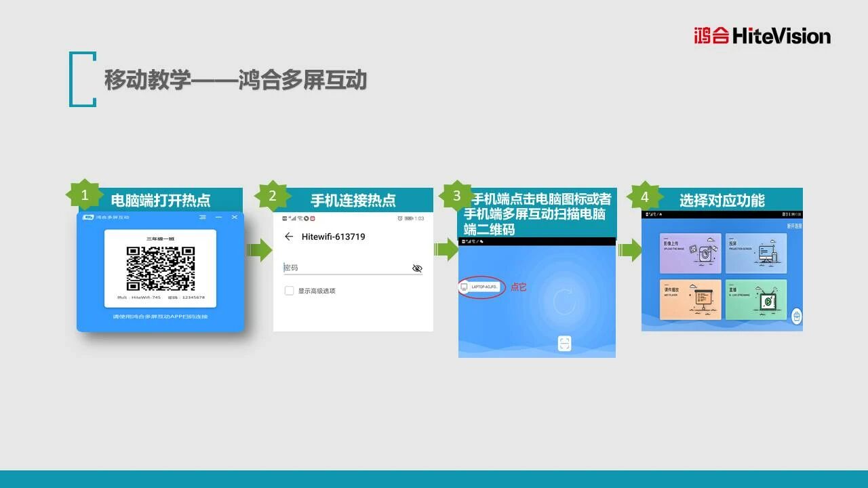Toggle password visibility eye icon
868x488 pixels.
click(x=417, y=268)
